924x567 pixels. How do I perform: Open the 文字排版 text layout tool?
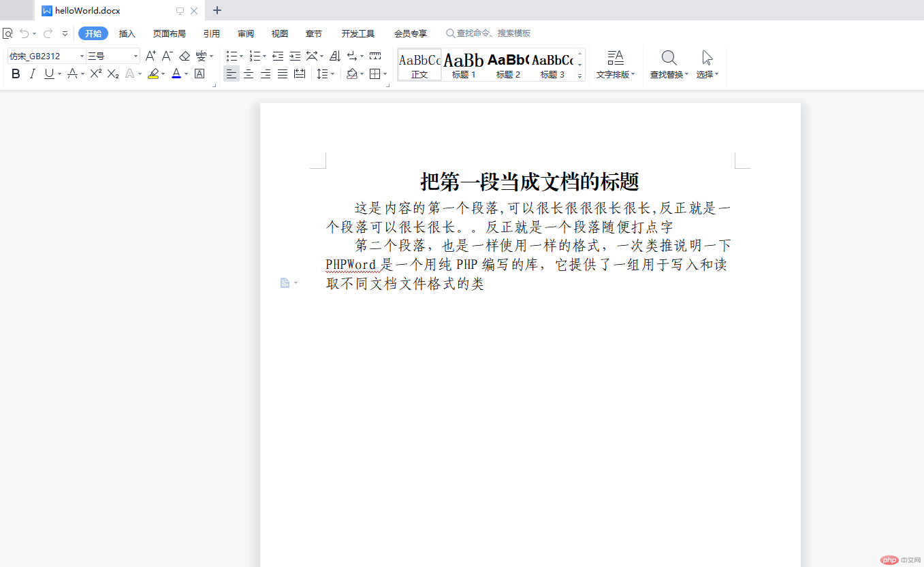(x=616, y=65)
